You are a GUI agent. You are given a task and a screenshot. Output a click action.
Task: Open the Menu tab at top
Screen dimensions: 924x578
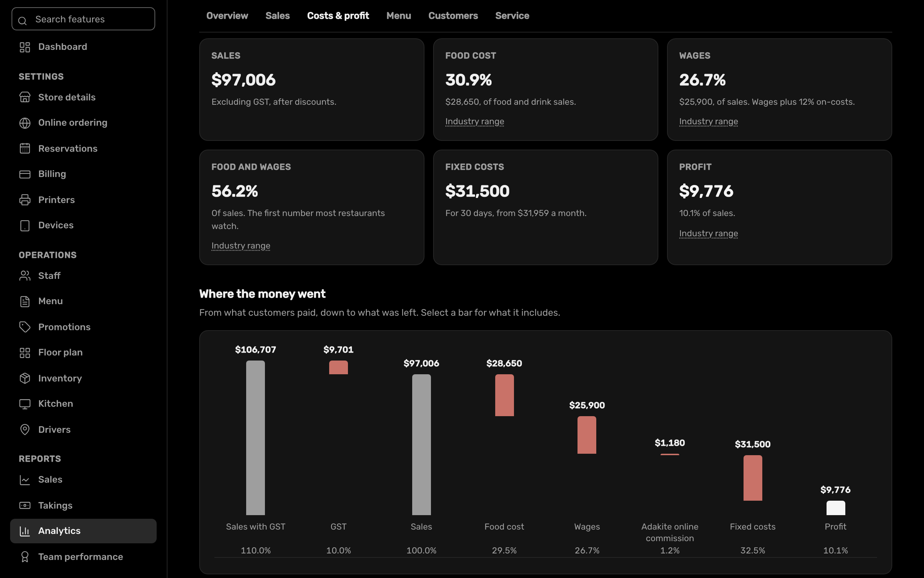pos(398,16)
